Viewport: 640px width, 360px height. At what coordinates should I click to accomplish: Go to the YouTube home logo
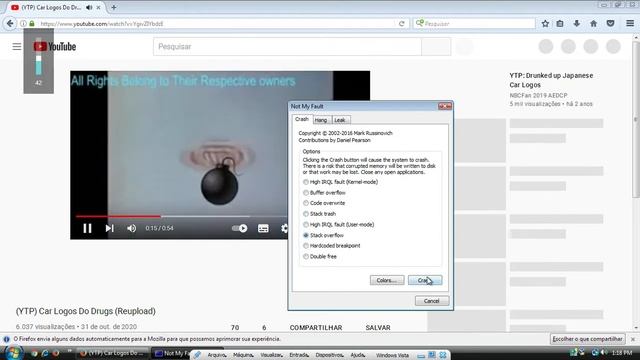click(55, 47)
